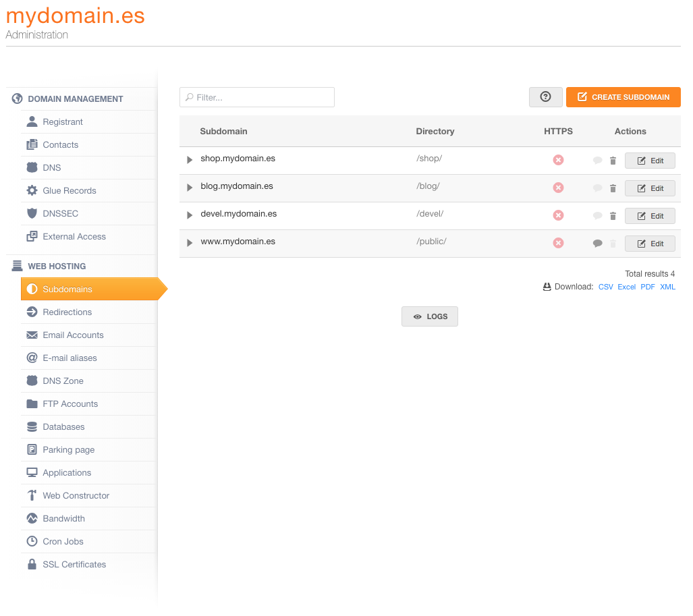This screenshot has height=616, width=693.
Task: Delete the shop.mydomain.es subdomain via trash icon
Action: (613, 161)
